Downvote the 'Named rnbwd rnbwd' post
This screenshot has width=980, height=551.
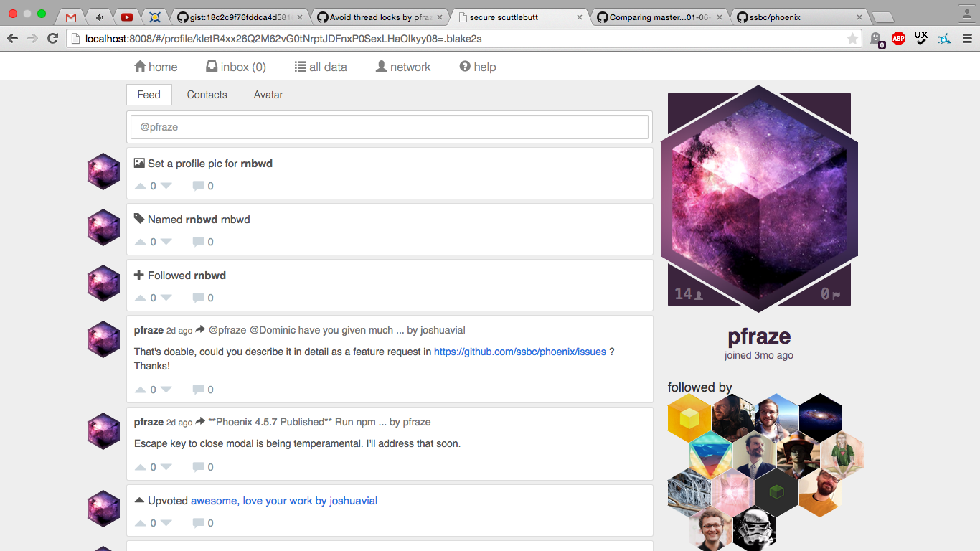[x=166, y=242]
